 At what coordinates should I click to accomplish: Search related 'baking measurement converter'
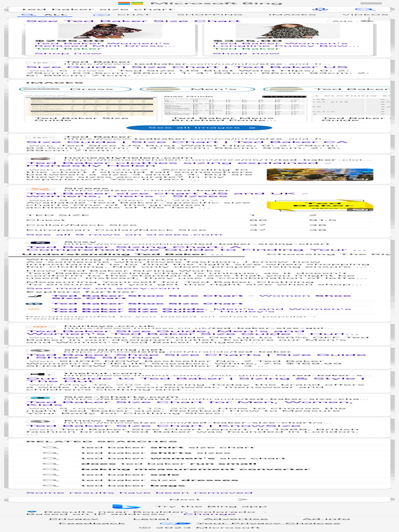point(195,469)
